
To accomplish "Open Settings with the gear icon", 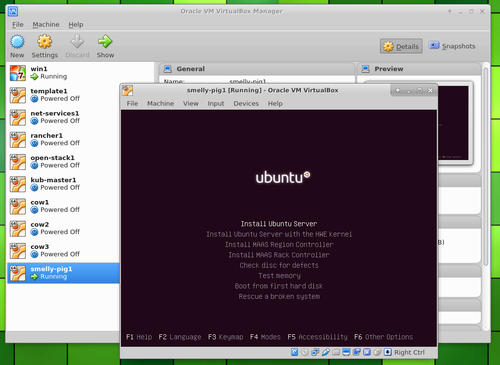I will (45, 42).
